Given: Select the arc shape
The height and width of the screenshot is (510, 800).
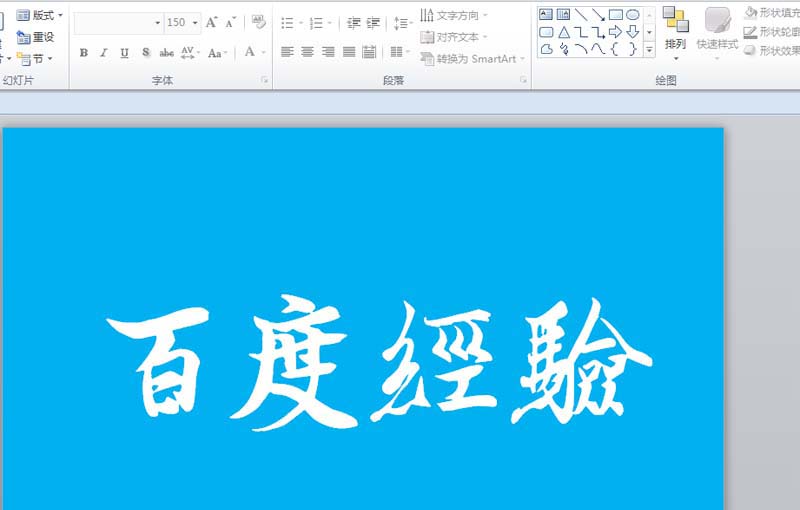Looking at the screenshot, I should pyautogui.click(x=581, y=49).
